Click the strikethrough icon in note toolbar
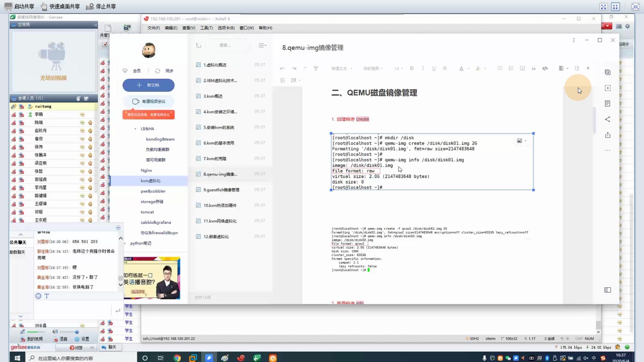The height and width of the screenshot is (362, 644). point(444,68)
